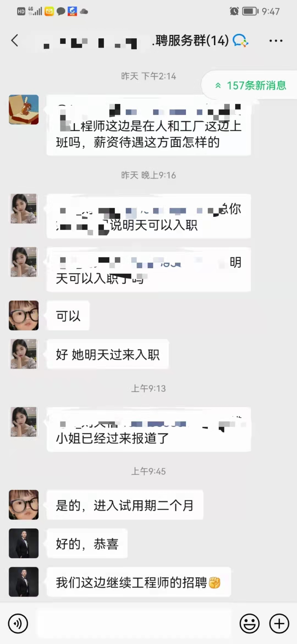Tap the alarm clock icon in status bar
This screenshot has height=644, width=297.
click(234, 11)
